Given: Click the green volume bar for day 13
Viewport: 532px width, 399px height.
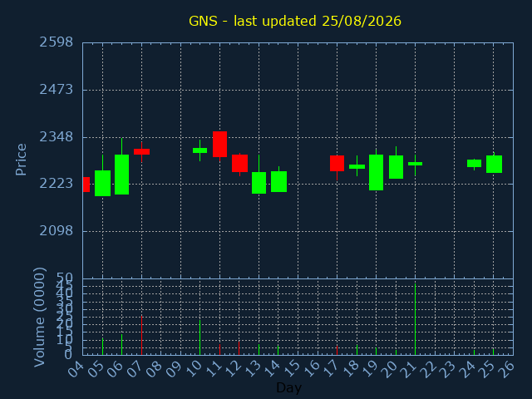Looking at the screenshot, I should pos(259,350).
